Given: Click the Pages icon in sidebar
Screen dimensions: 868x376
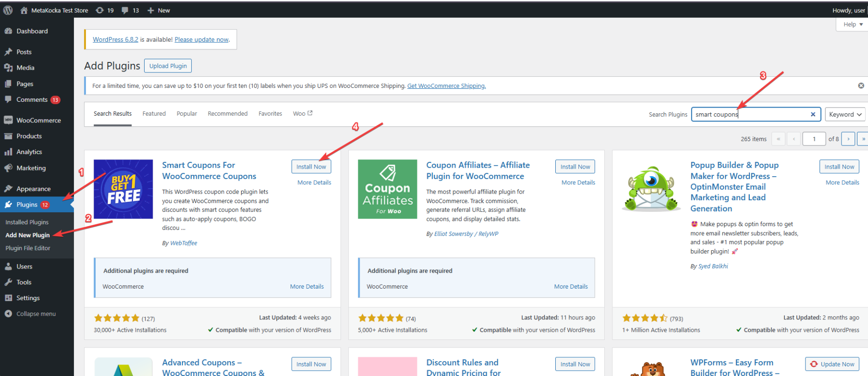Looking at the screenshot, I should [x=8, y=84].
